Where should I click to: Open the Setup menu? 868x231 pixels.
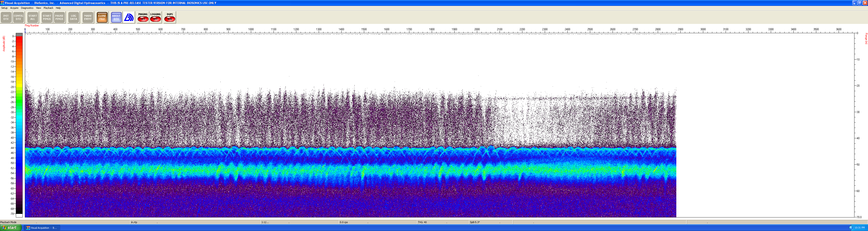(x=4, y=8)
